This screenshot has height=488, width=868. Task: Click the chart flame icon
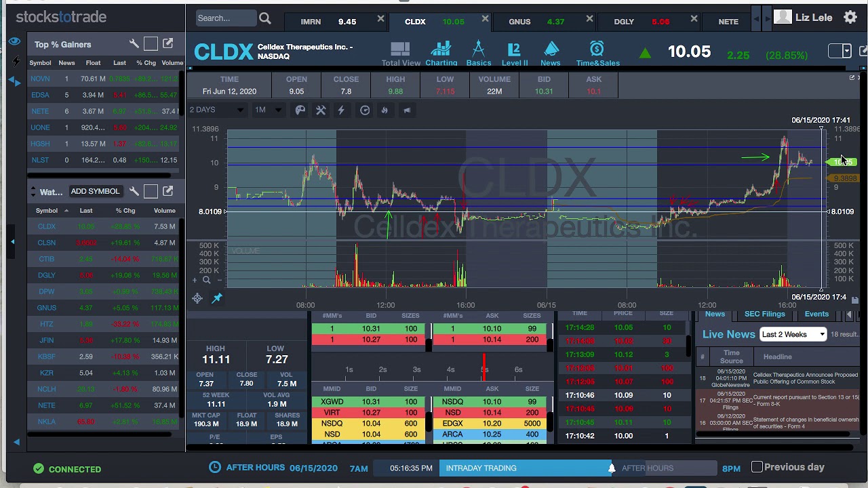384,110
